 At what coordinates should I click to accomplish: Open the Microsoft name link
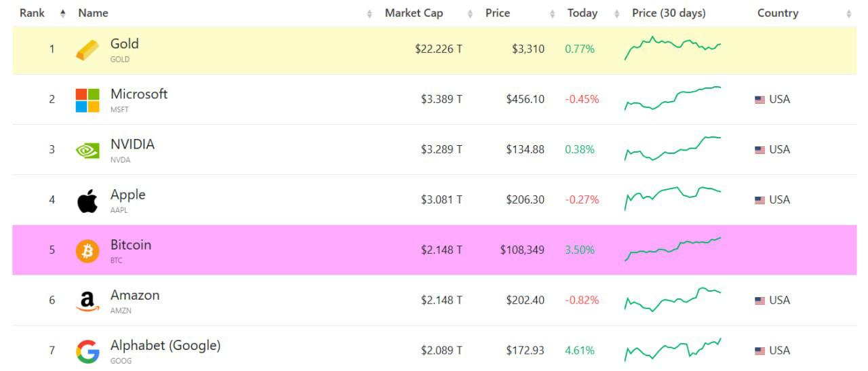click(139, 94)
